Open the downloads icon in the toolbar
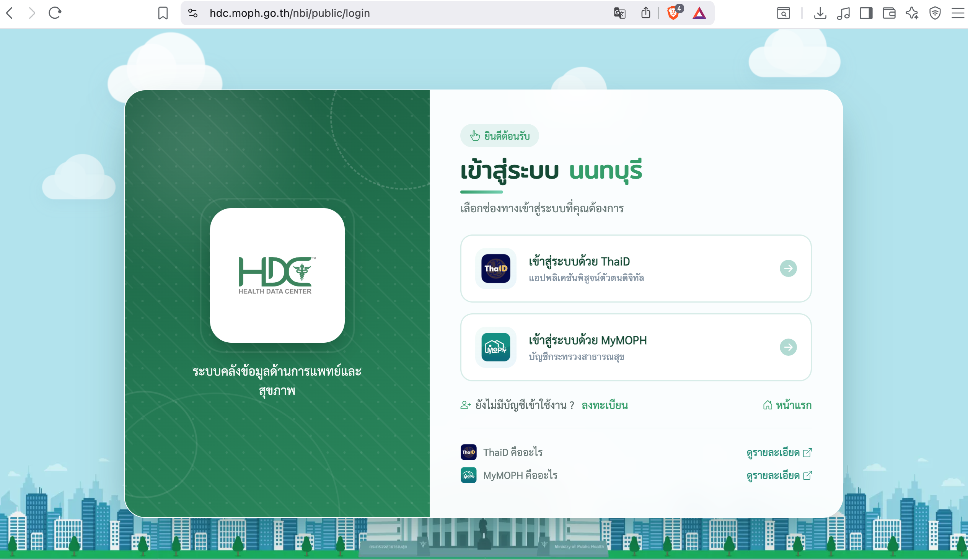 point(820,13)
